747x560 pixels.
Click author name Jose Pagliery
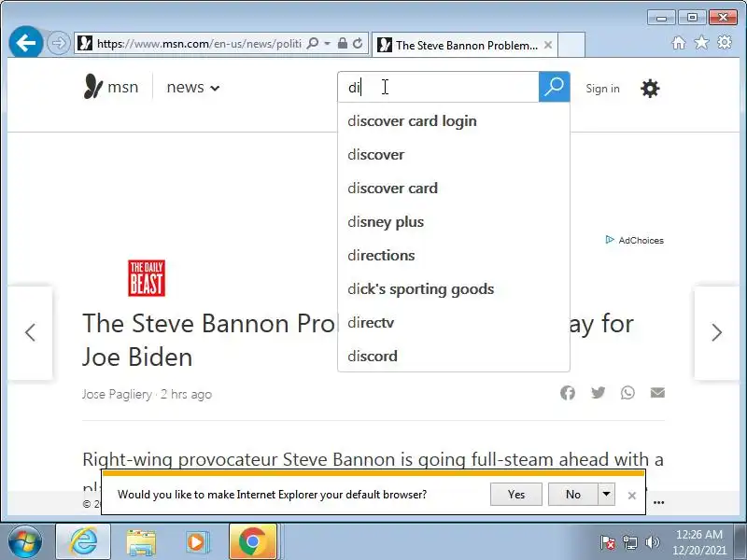pos(118,394)
